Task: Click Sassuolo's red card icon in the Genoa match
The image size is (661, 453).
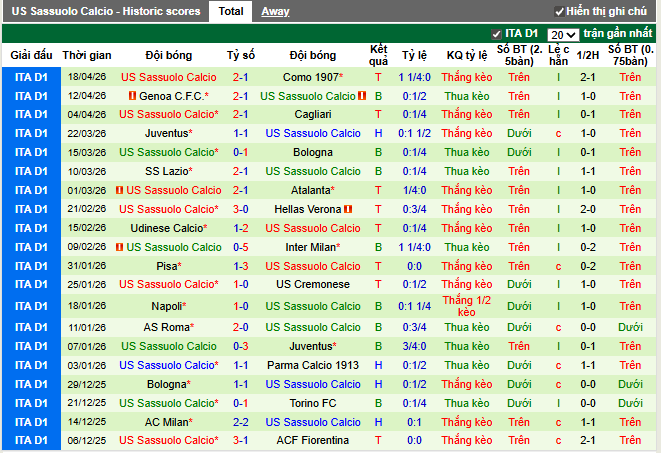Action: click(363, 96)
